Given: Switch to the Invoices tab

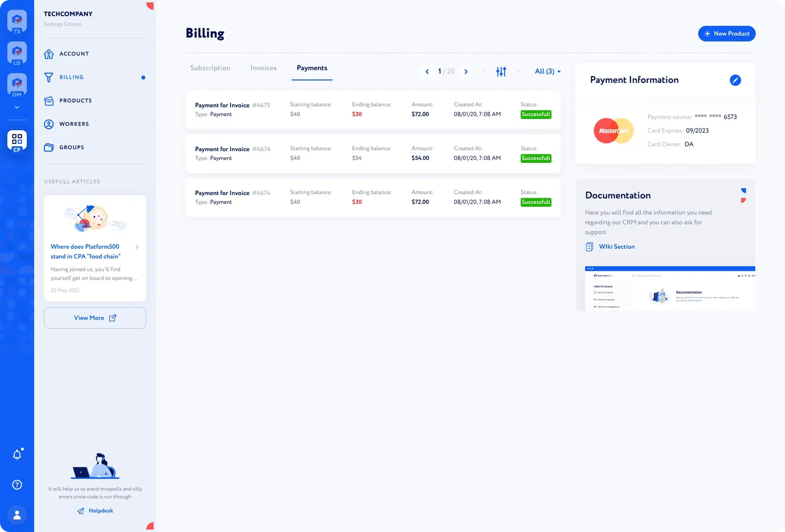Looking at the screenshot, I should point(263,68).
